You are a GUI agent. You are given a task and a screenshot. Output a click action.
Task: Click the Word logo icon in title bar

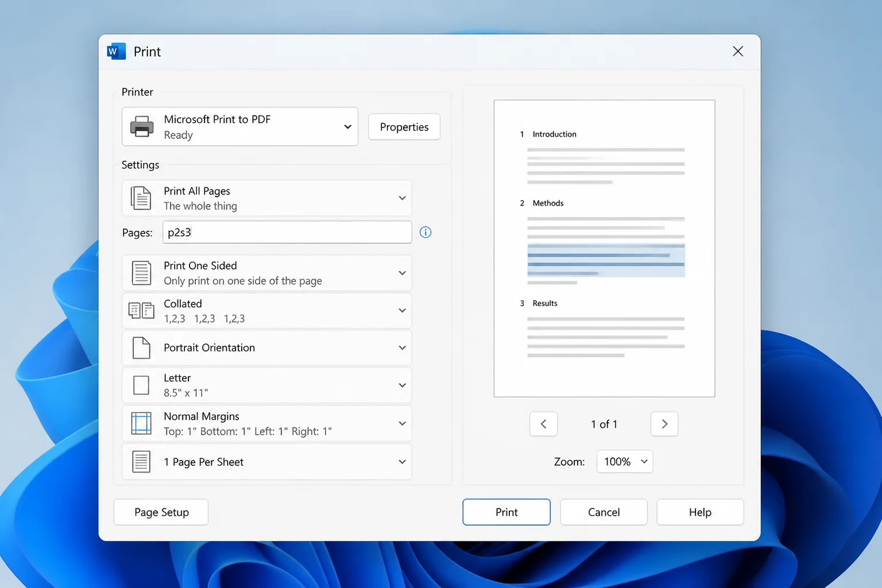[x=116, y=52]
